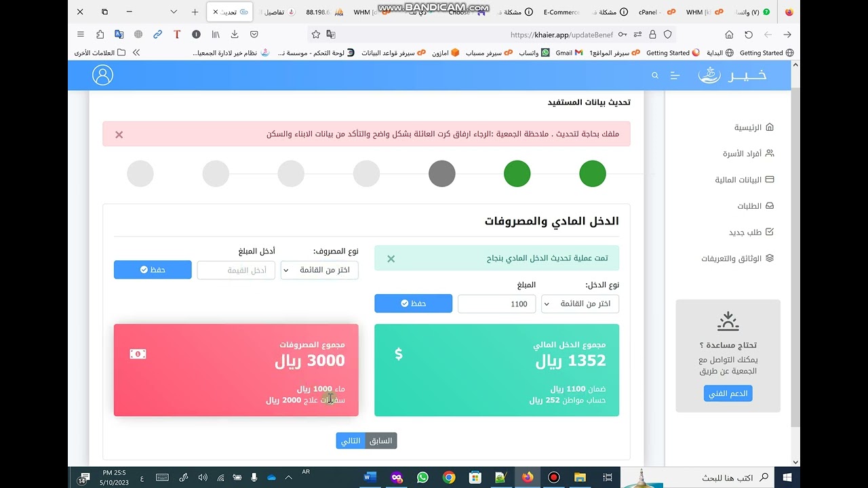The height and width of the screenshot is (488, 868).
Task: Go to الرئيسية in the sidebar
Action: pos(753,127)
